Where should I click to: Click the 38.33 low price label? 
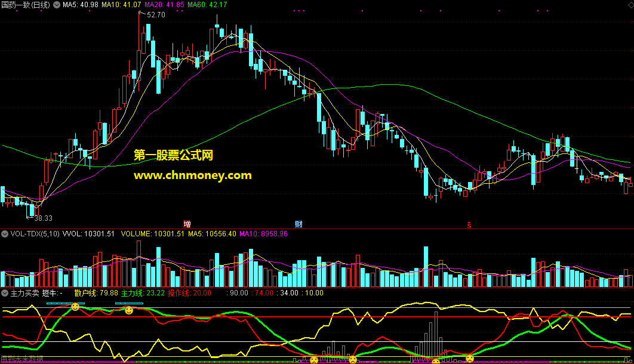43,218
